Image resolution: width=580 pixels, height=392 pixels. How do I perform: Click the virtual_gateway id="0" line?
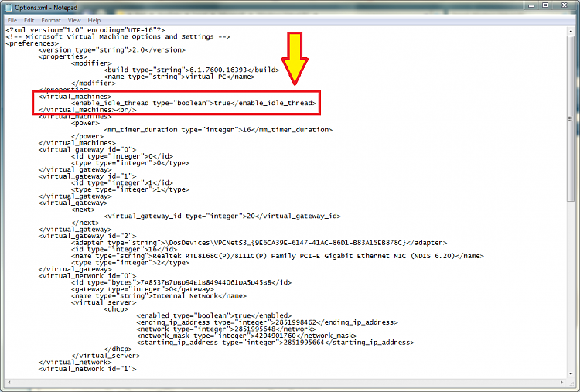[x=87, y=150]
